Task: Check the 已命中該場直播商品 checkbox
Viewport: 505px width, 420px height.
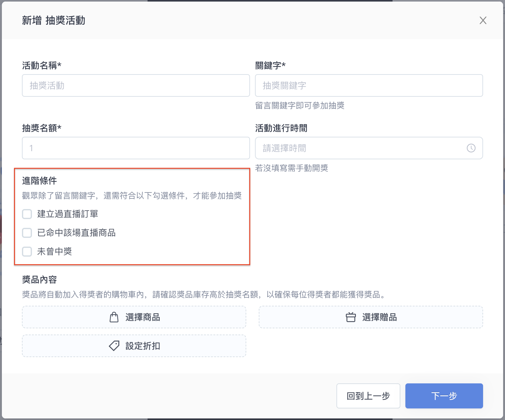Action: coord(27,233)
